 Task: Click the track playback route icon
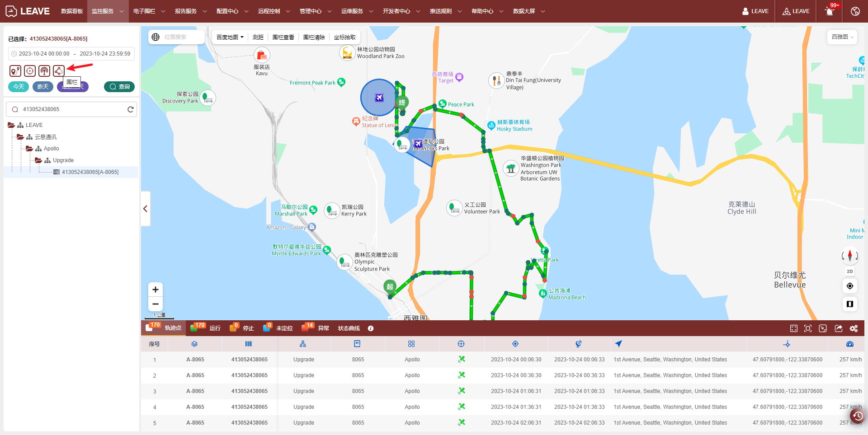coord(15,71)
